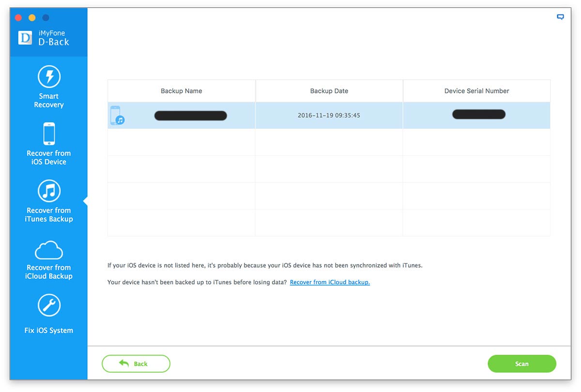
Task: Sort by Backup Name column header
Action: (x=182, y=91)
